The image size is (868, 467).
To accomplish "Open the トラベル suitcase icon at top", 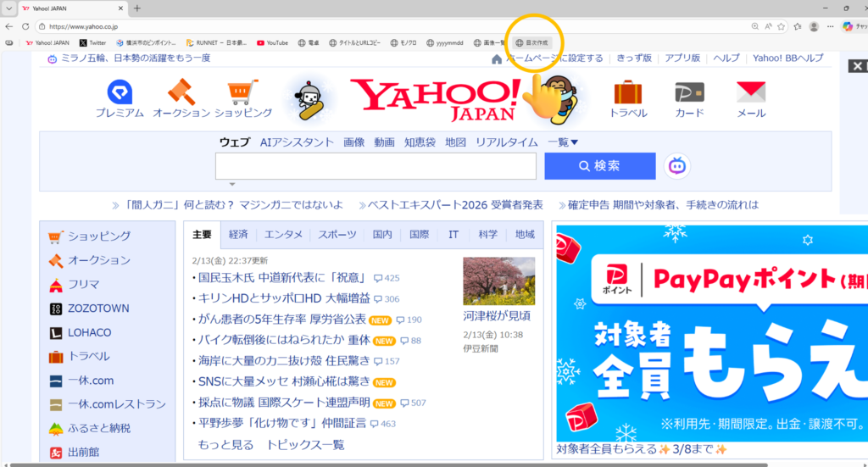I will (628, 92).
